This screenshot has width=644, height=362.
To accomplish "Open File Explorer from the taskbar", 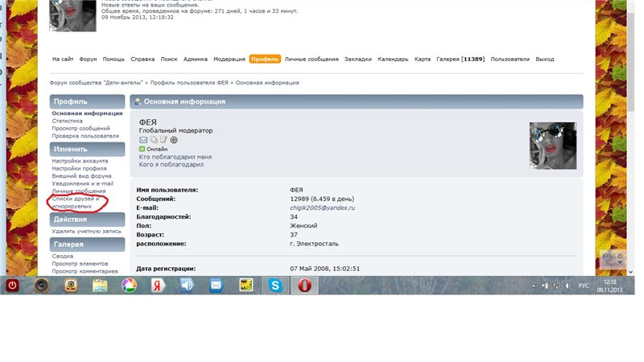I will (100, 286).
